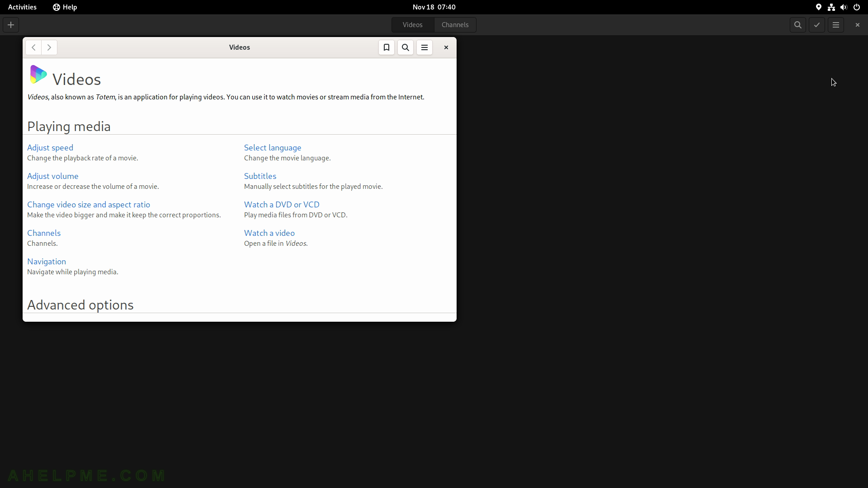Switch to the Channels tab
The image size is (868, 488).
(455, 25)
